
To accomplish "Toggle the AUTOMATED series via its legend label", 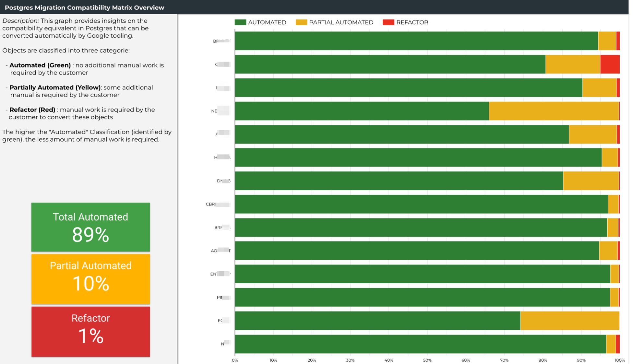I will (267, 22).
